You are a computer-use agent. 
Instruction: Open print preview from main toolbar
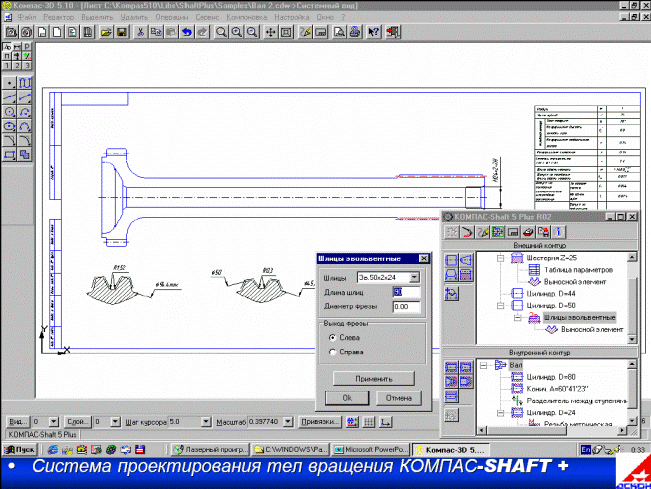[340, 32]
